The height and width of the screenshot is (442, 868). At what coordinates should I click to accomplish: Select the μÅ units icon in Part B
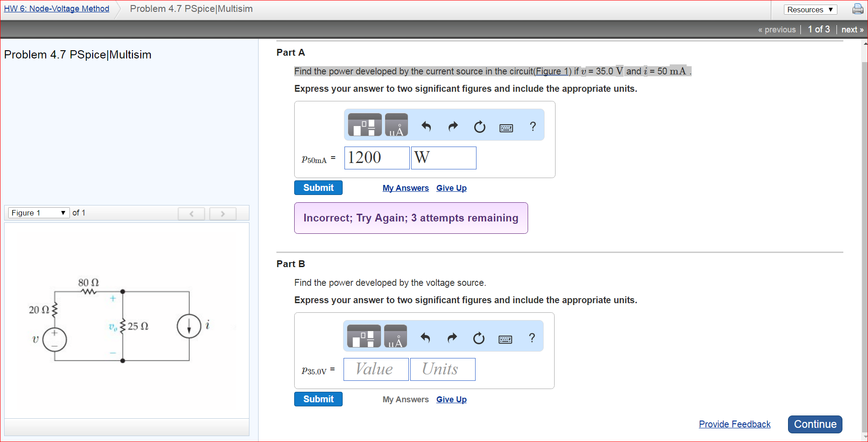[396, 336]
